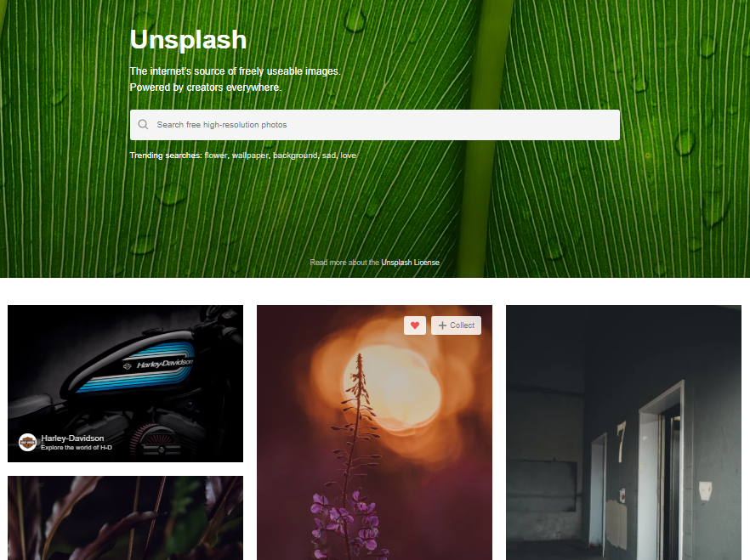750x560 pixels.
Task: Like the flower photo with the heart icon
Action: [x=415, y=325]
